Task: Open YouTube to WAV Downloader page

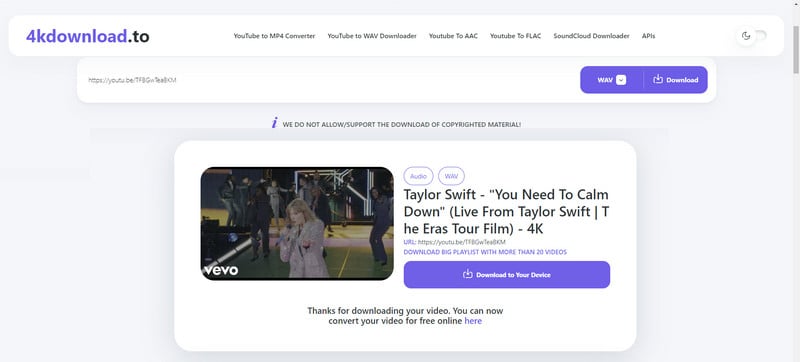Action: click(372, 36)
